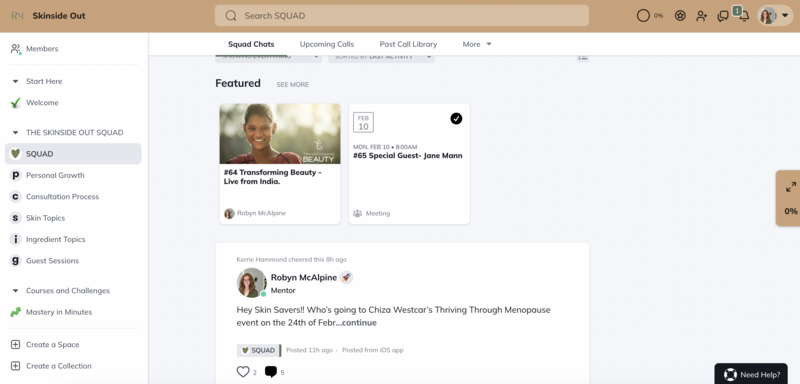Open Mastery in Minutes course
Image resolution: width=800 pixels, height=384 pixels.
(x=59, y=312)
